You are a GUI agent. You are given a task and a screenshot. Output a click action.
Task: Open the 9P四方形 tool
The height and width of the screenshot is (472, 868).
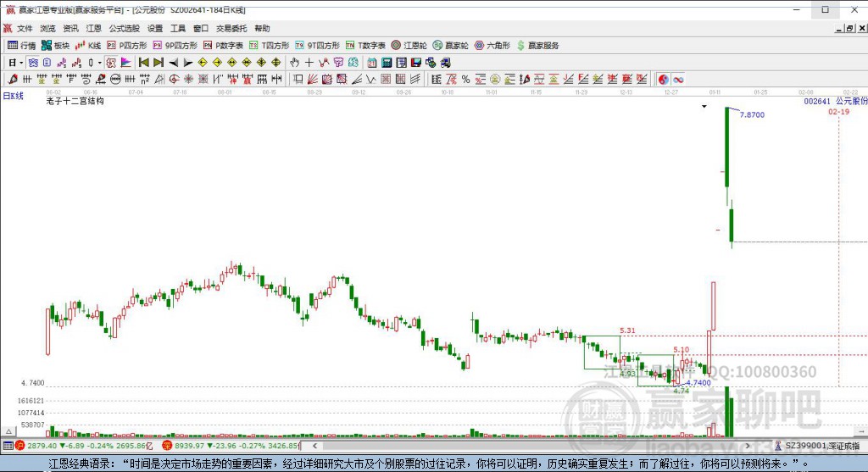175,46
